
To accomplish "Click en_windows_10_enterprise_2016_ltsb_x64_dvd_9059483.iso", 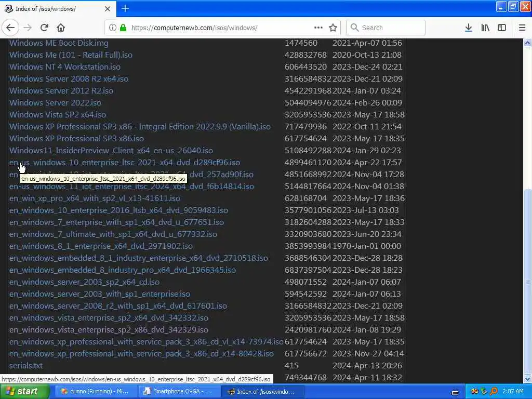I will tap(119, 210).
